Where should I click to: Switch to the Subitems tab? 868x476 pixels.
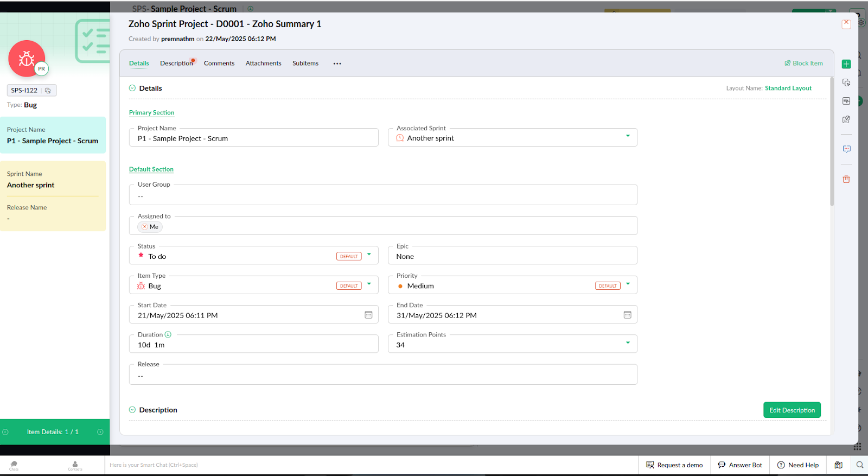coord(305,64)
